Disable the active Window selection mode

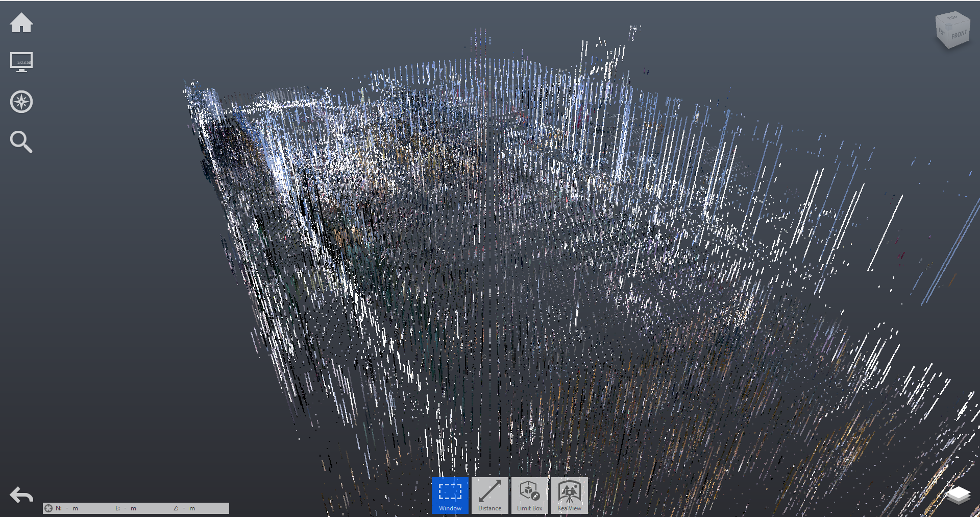click(x=450, y=495)
